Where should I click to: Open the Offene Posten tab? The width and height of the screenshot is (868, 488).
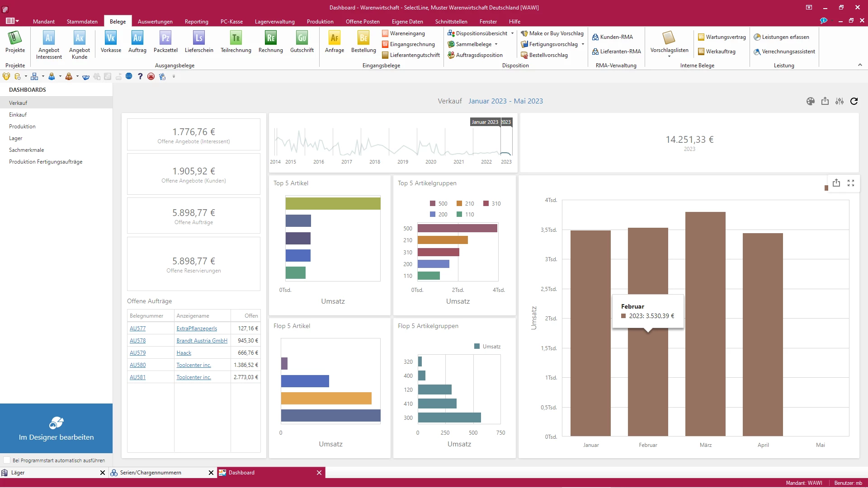pyautogui.click(x=363, y=21)
